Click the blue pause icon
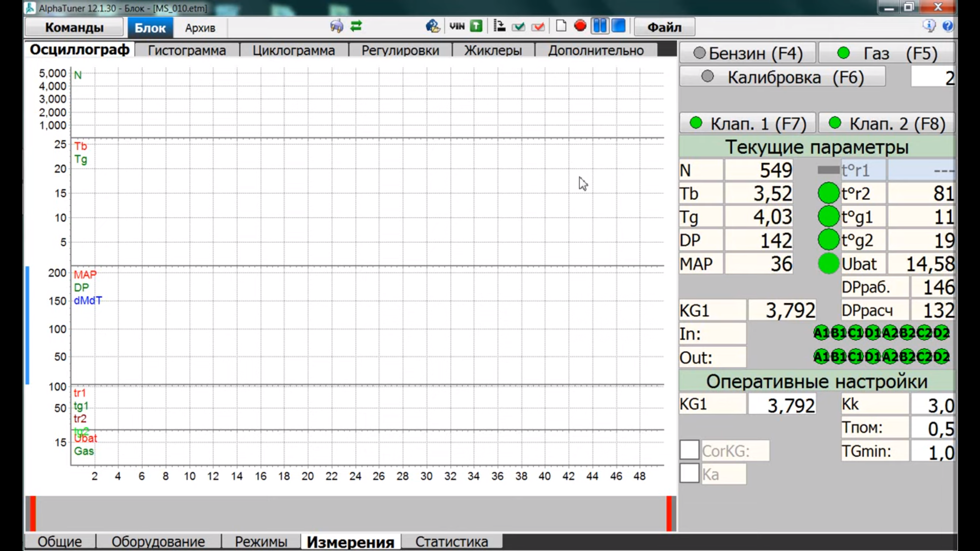The height and width of the screenshot is (551, 980). pyautogui.click(x=600, y=26)
